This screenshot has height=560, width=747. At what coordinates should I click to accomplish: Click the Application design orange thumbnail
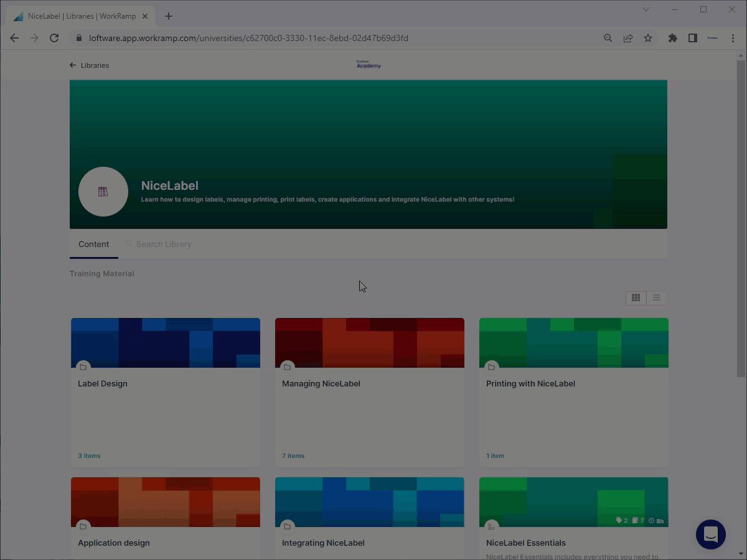[166, 502]
